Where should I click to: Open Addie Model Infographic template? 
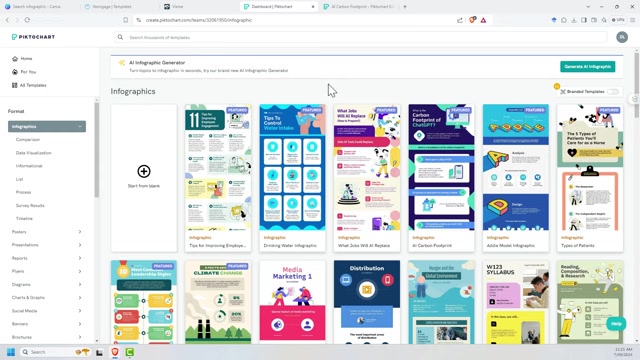pyautogui.click(x=516, y=178)
